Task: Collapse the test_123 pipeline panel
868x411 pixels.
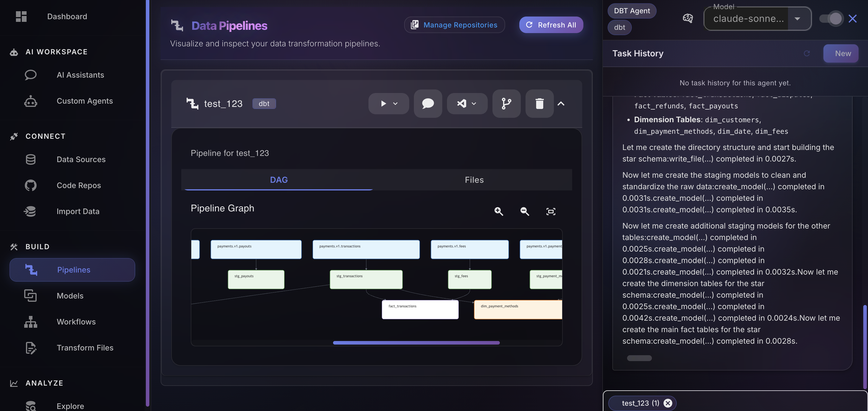Action: 561,103
